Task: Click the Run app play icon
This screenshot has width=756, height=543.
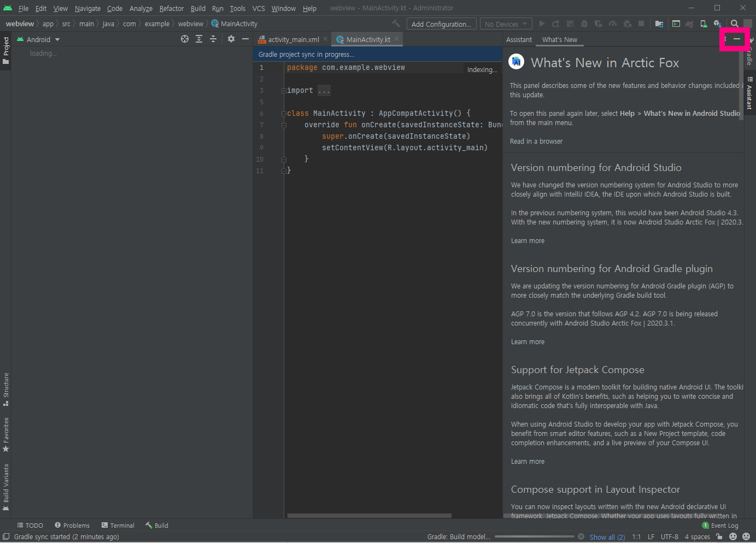Action: pos(542,23)
